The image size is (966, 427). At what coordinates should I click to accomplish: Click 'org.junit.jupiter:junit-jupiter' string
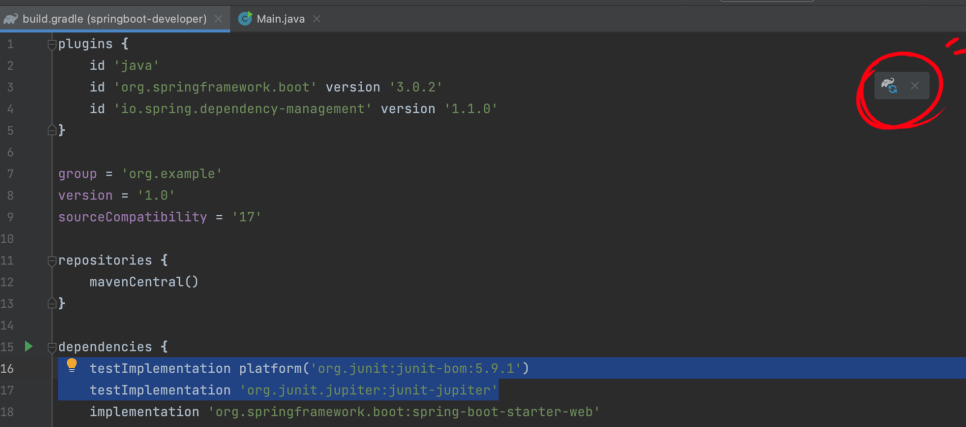tap(368, 390)
